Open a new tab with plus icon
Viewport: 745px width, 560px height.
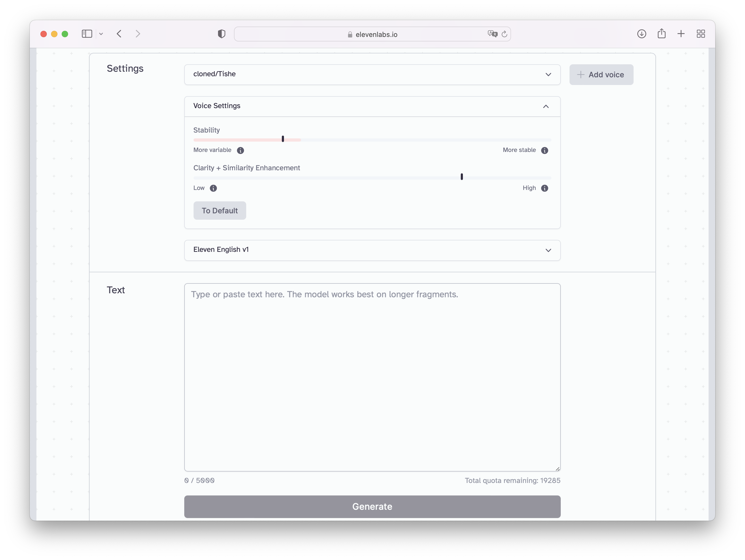[x=681, y=34]
